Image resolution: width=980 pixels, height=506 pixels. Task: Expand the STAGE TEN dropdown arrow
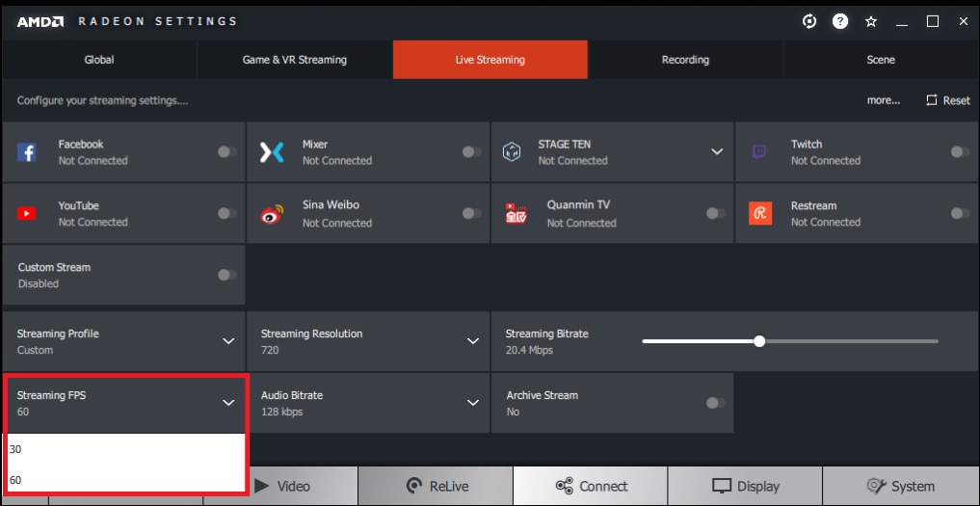(717, 152)
